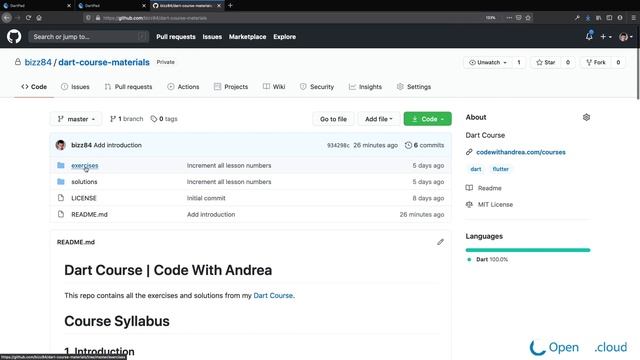Click the bizz84 commit author avatar
This screenshot has width=640, height=360.
pyautogui.click(x=60, y=145)
